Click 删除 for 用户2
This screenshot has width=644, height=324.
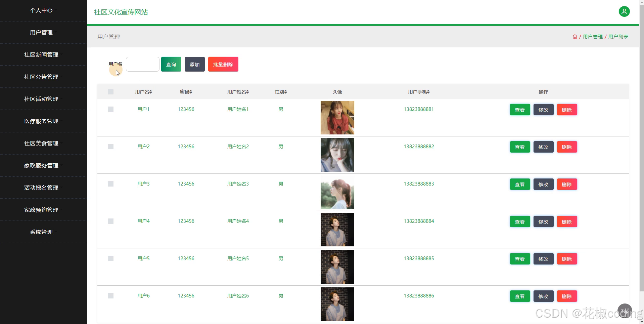(567, 147)
